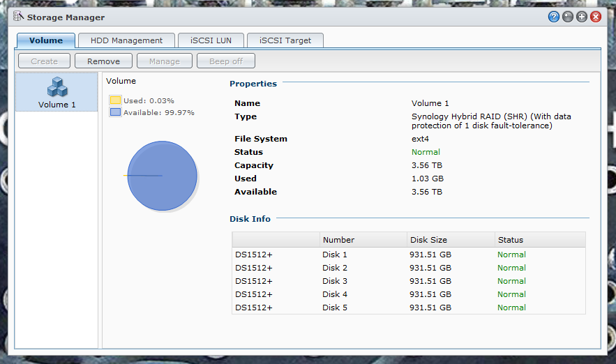
Task: Click the Beep off button
Action: pyautogui.click(x=226, y=61)
